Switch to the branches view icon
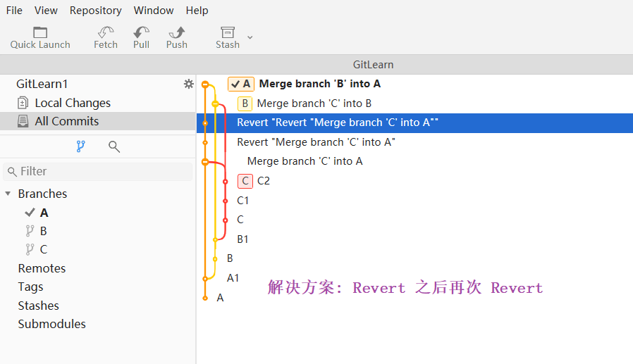Viewport: 633px width, 364px height. point(80,146)
